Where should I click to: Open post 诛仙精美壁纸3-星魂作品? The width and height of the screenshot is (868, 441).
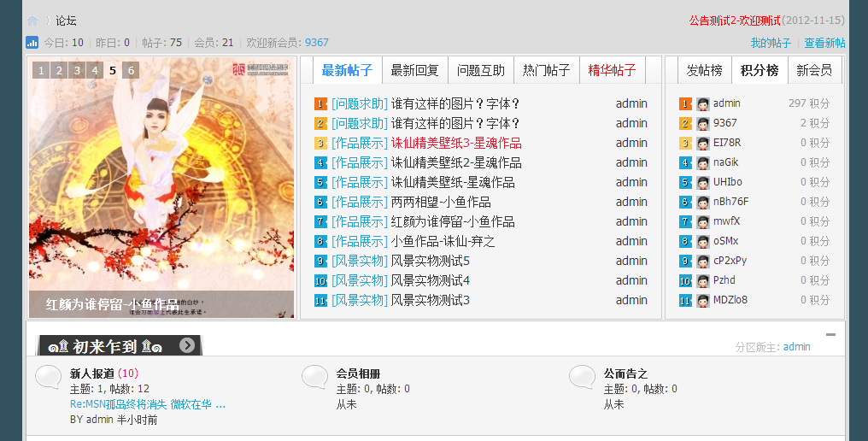[456, 143]
